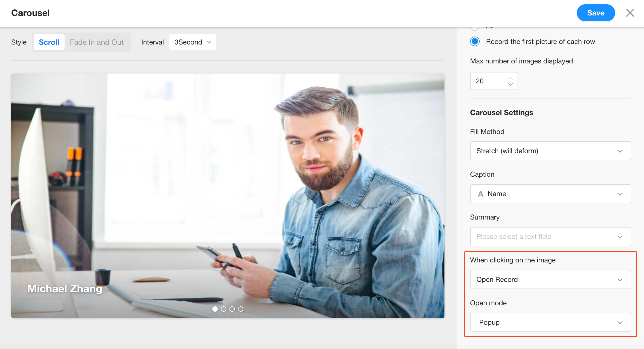Switch style to Scroll tab
Viewport: 644px width, 349px height.
coord(49,42)
